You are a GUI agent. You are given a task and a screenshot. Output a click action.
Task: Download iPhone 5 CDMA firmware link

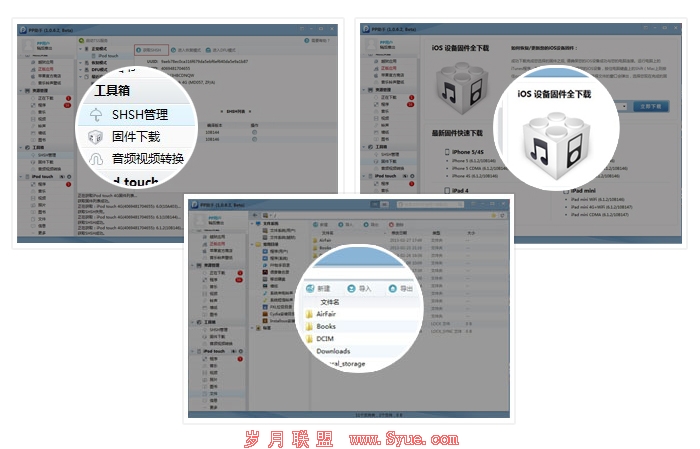pos(479,168)
